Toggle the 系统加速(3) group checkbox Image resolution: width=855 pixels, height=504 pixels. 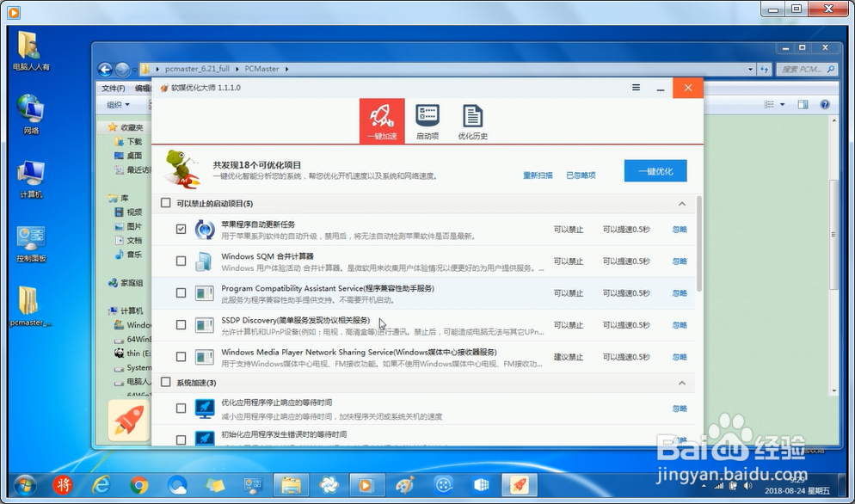166,382
